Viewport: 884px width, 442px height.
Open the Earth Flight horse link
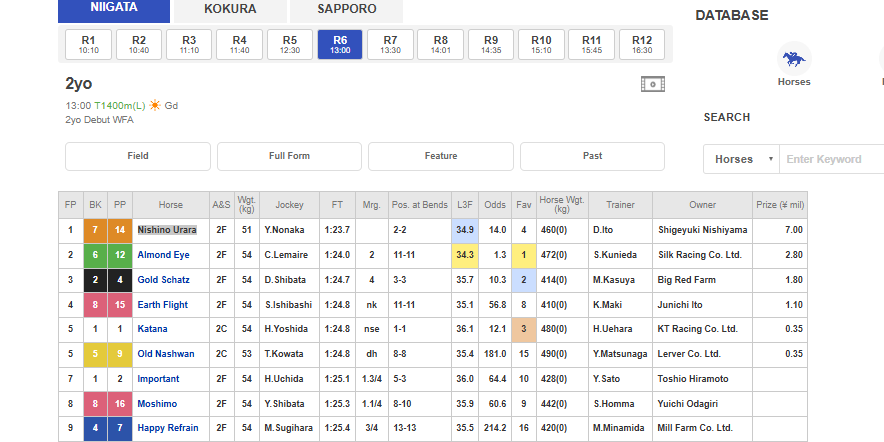point(163,304)
